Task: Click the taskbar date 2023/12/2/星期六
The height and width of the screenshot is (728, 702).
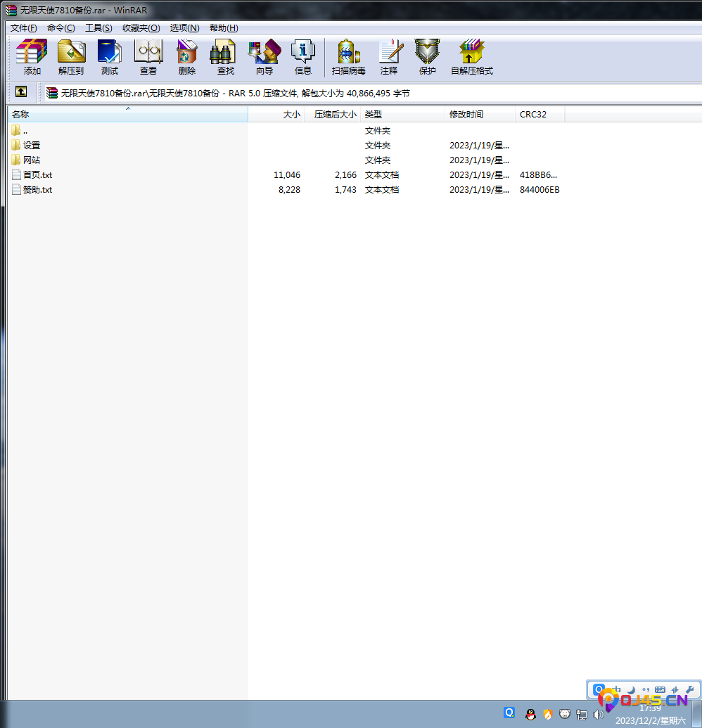Action: click(650, 720)
